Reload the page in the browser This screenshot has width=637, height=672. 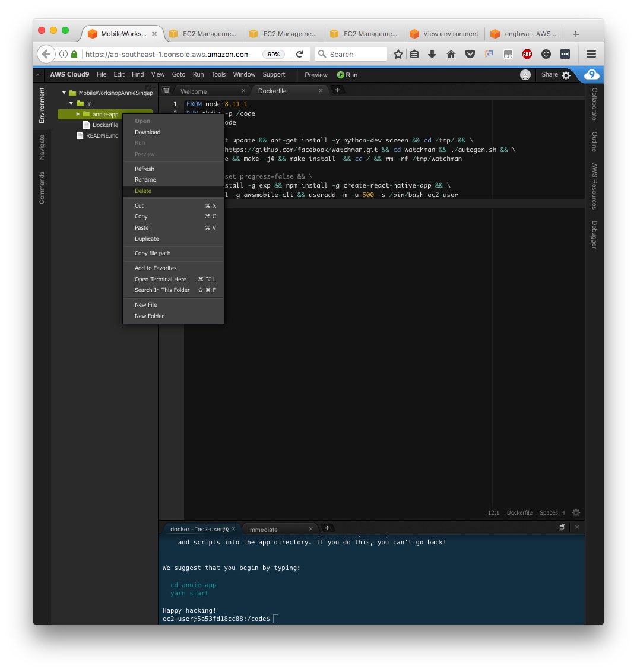[x=299, y=54]
